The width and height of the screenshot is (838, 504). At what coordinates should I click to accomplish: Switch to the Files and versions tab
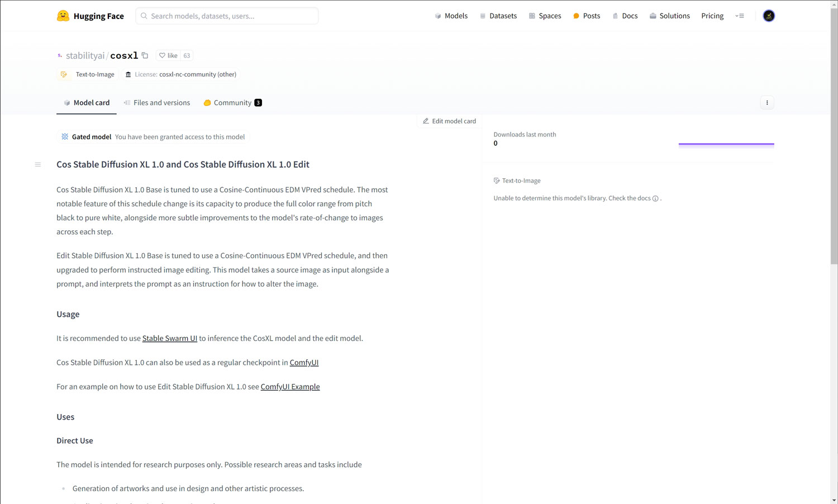tap(157, 103)
